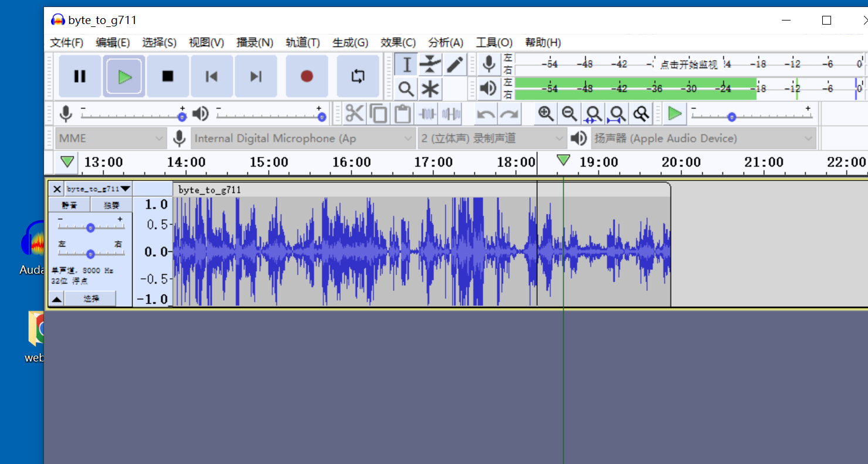This screenshot has height=464, width=868.
Task: Open the 效果(C) menu
Action: click(398, 42)
